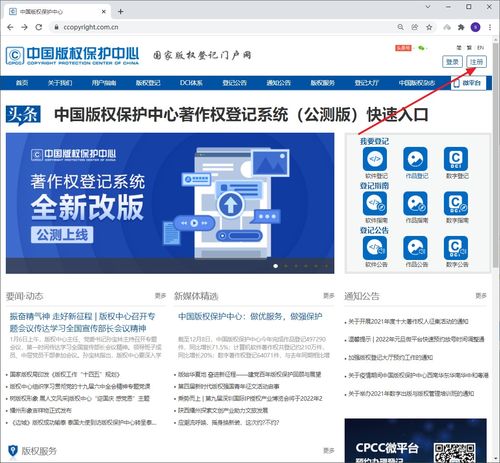Click the 注册 register button
500x463 pixels.
[476, 62]
